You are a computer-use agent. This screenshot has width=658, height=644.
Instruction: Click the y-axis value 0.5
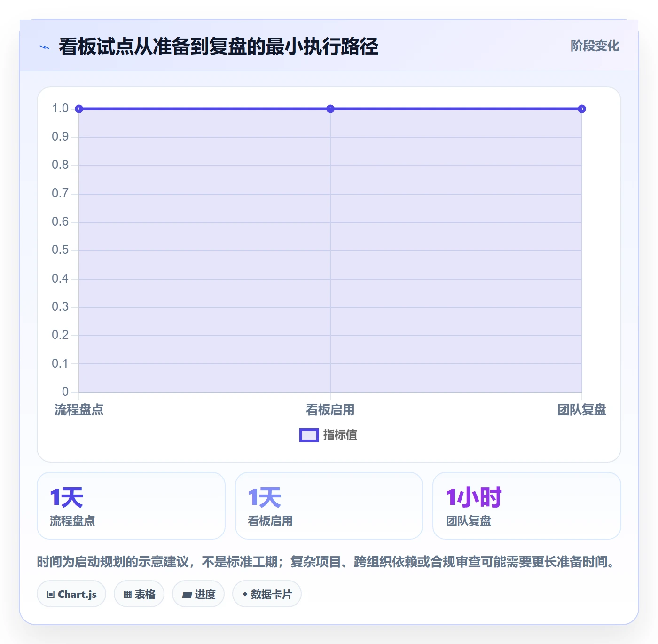[x=60, y=250]
